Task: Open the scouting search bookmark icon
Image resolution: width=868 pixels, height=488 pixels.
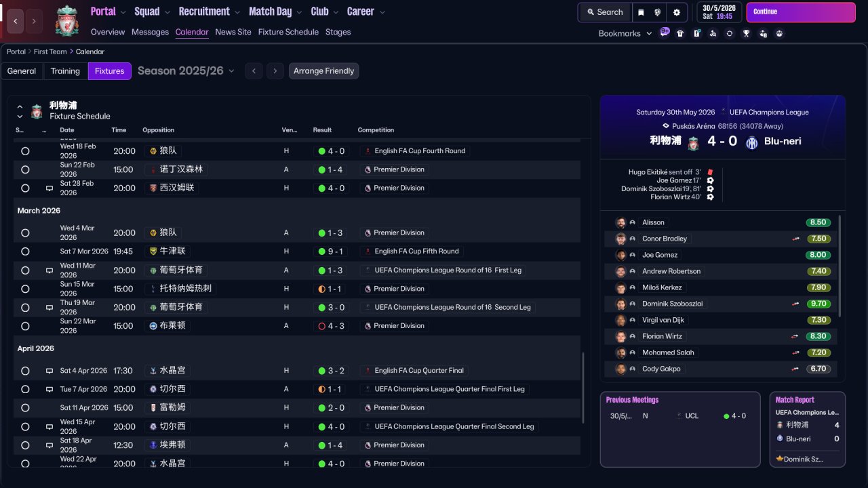Action: (713, 33)
